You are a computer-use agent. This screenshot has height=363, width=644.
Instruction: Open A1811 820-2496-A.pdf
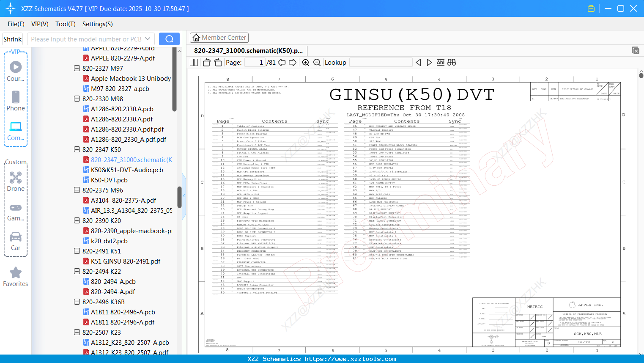[x=123, y=322]
